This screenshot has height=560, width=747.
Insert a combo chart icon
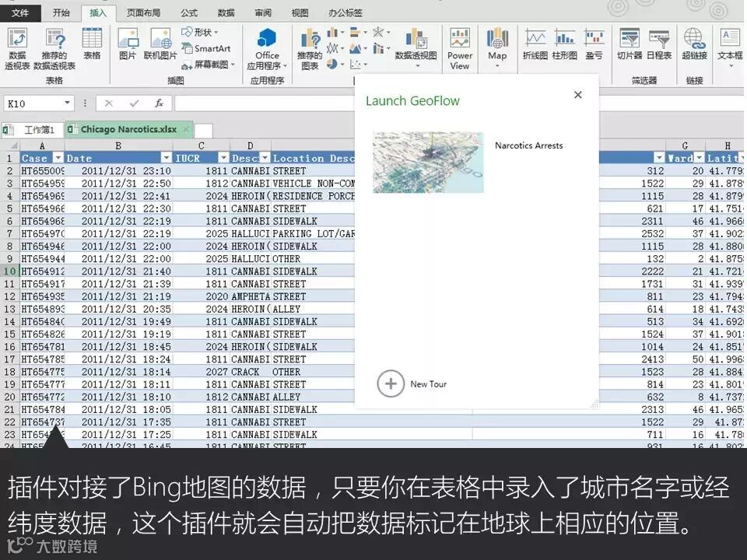tap(381, 48)
